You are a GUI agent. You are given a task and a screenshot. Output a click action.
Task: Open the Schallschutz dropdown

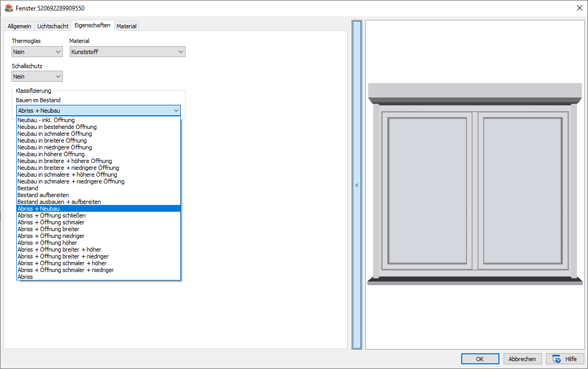coord(37,77)
